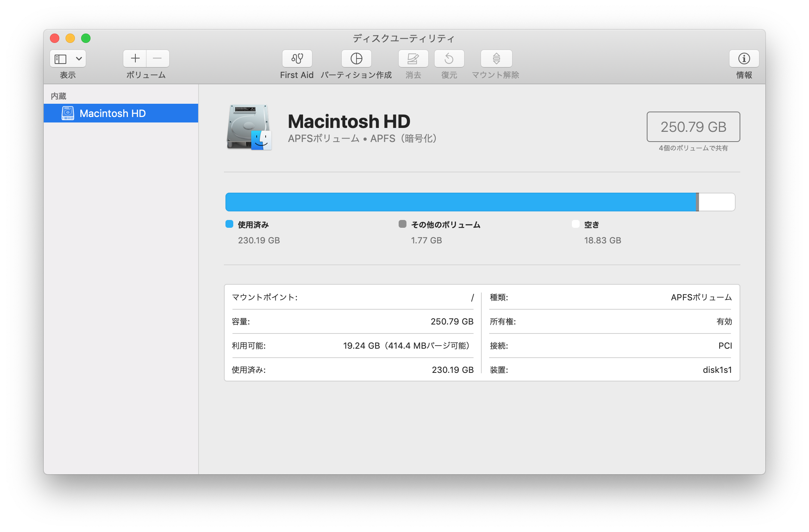The width and height of the screenshot is (809, 532).
Task: Click the マウント解除 unmount icon
Action: [x=496, y=59]
